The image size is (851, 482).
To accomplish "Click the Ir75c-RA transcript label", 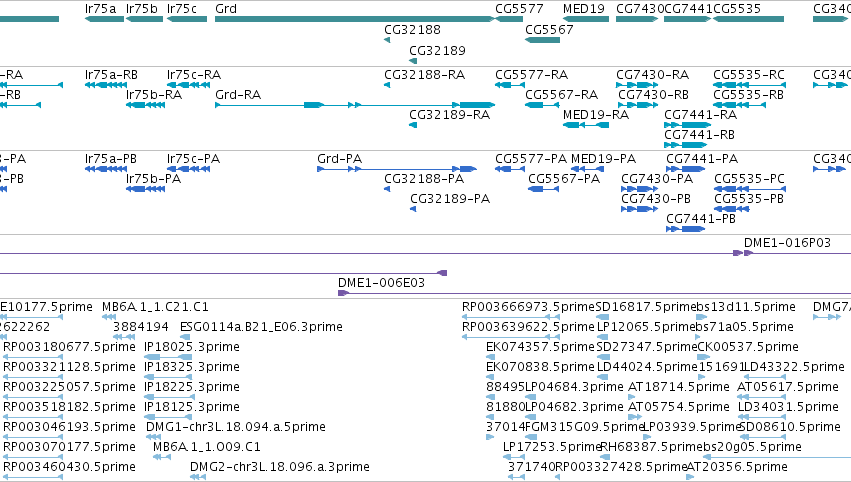I will pos(194,75).
